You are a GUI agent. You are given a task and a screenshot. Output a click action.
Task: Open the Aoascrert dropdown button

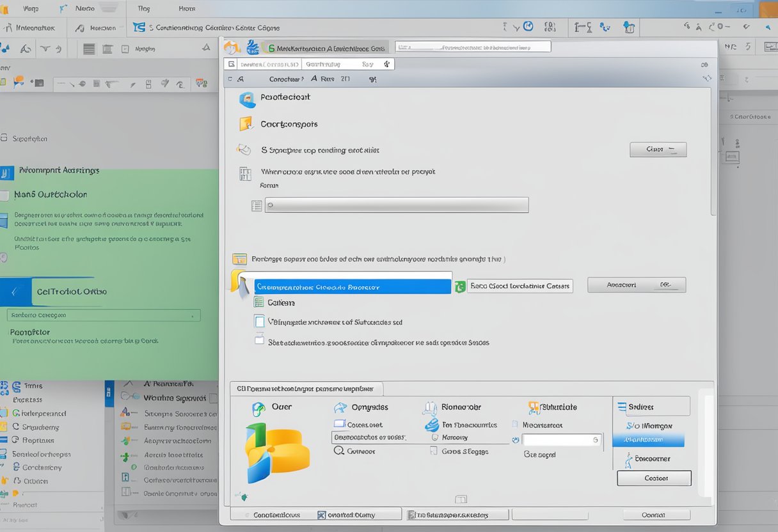tap(636, 285)
